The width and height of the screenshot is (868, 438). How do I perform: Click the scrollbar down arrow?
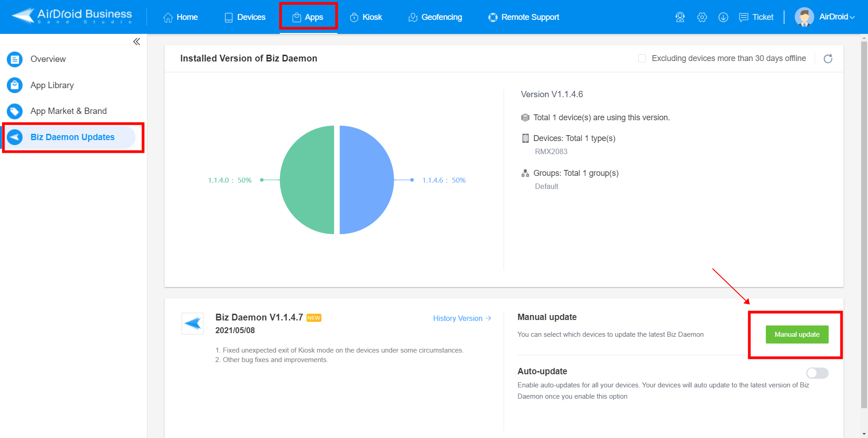click(864, 434)
